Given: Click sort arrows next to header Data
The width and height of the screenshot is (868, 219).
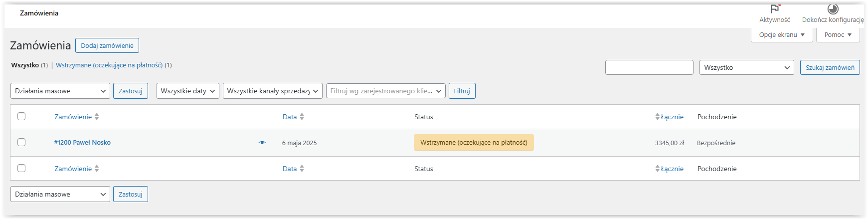Looking at the screenshot, I should (302, 117).
